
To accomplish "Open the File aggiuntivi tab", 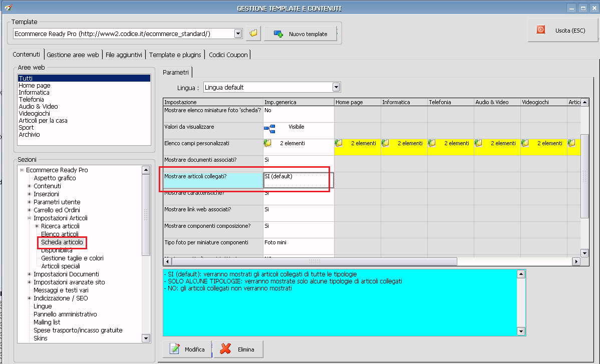I will tap(124, 55).
